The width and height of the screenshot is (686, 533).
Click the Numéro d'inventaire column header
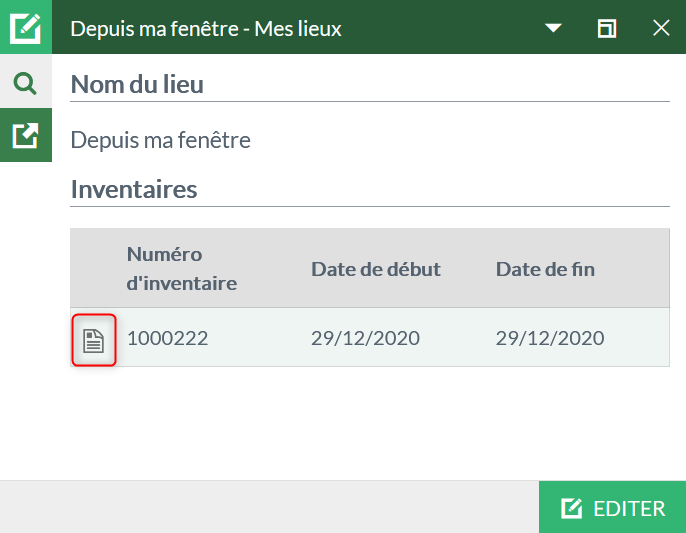coord(182,268)
